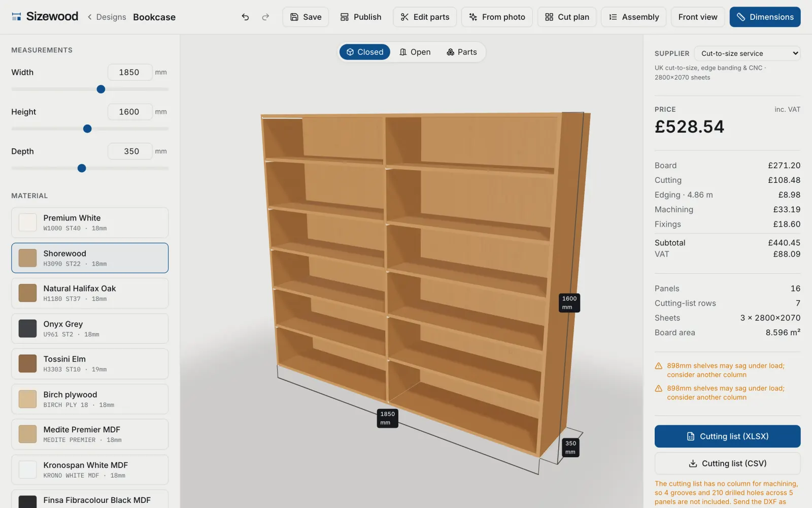Open Edit parts
Screen dimensions: 812x508
point(425,17)
